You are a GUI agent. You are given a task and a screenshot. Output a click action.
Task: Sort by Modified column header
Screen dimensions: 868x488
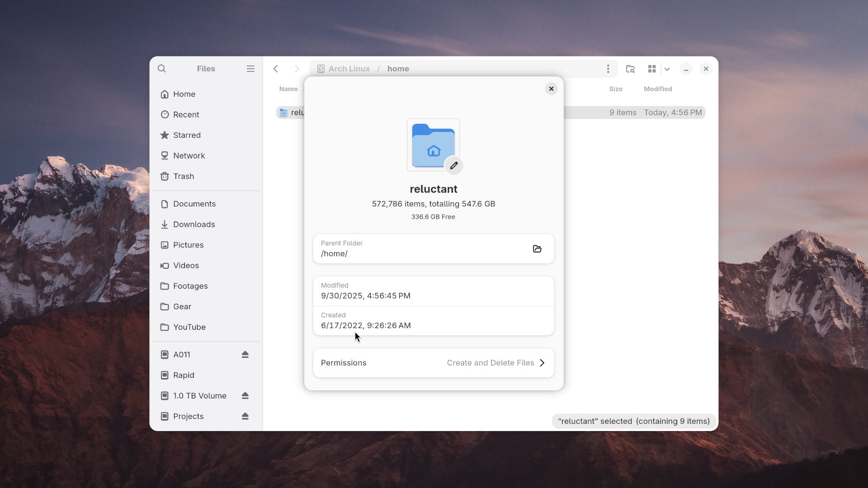click(658, 89)
